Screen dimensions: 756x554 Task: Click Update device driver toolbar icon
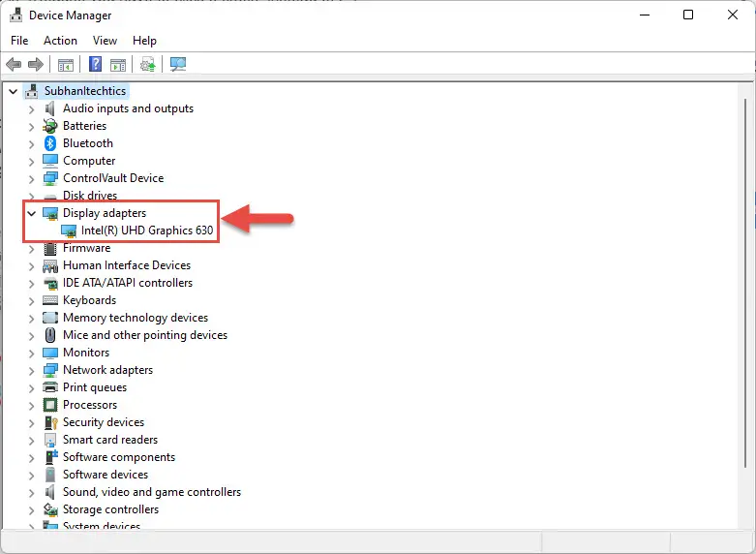[147, 64]
